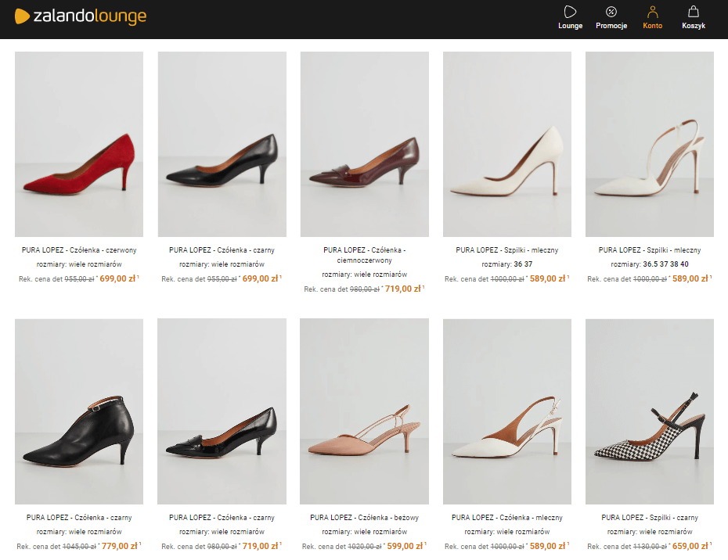The width and height of the screenshot is (728, 560).
Task: Click 'PURA LOPEZ - Szpilki - czarny' product name
Action: pos(649,517)
